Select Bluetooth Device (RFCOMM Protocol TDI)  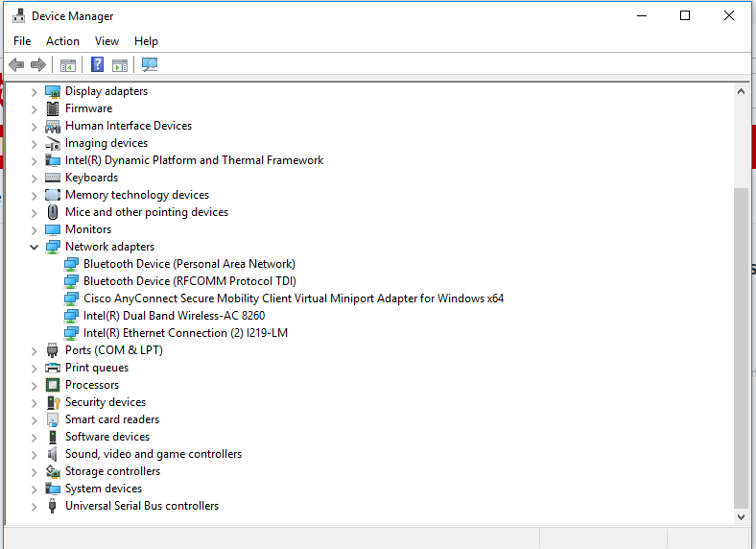pos(190,281)
